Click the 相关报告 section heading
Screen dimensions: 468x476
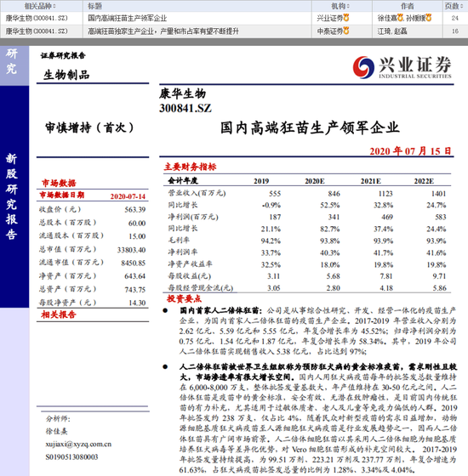[59, 314]
